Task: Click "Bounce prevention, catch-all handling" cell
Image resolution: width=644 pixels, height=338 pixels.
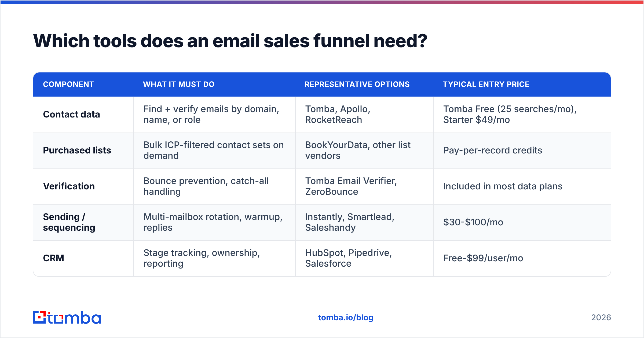Action: pos(214,186)
